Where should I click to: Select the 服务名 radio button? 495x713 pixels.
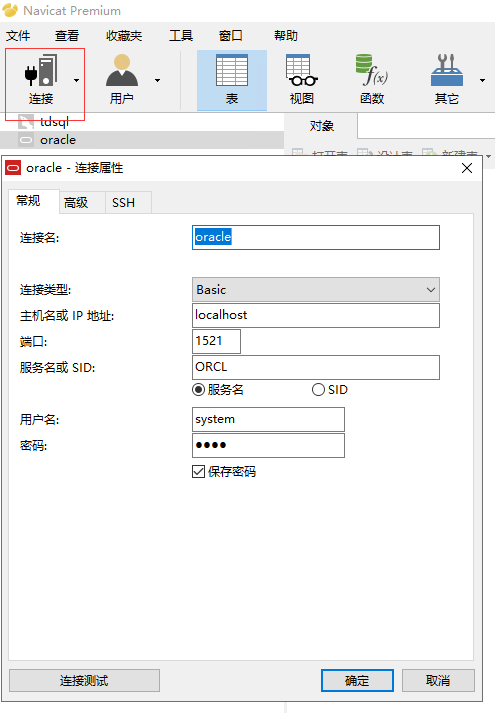(x=199, y=390)
